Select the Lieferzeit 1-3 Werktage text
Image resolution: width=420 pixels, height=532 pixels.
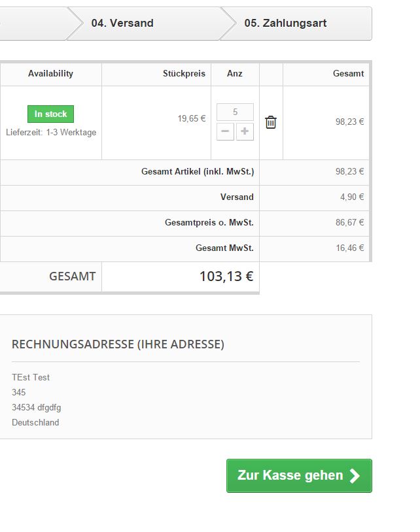51,133
